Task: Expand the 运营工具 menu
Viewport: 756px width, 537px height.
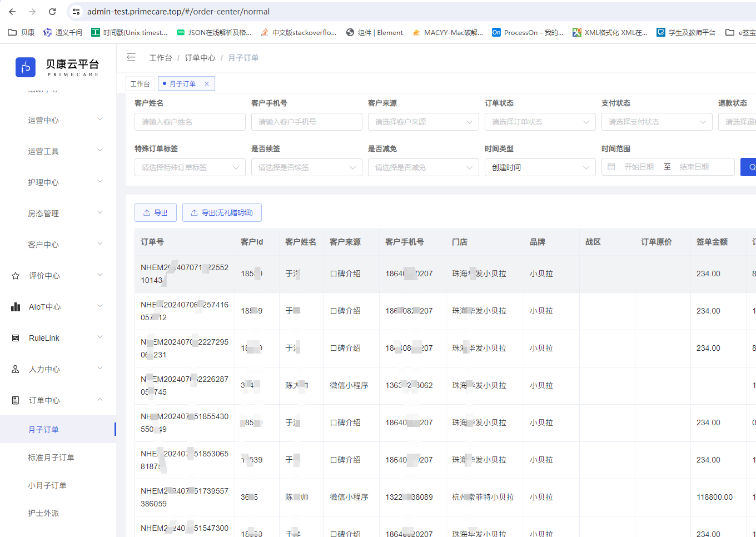Action: (x=58, y=151)
